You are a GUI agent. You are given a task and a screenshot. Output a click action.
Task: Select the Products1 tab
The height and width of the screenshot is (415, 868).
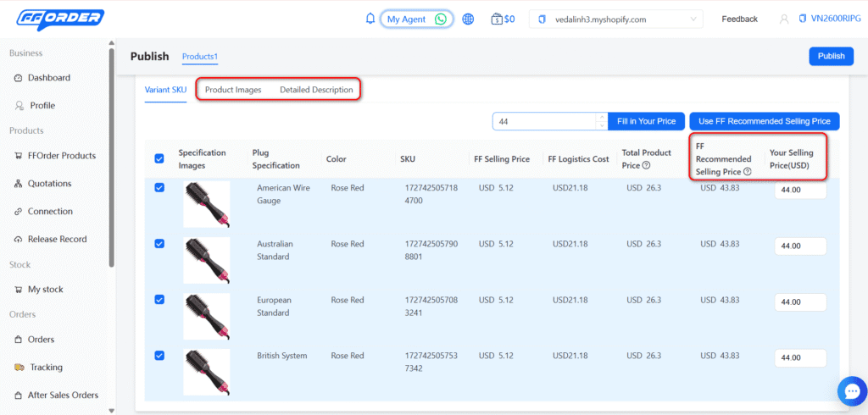200,57
